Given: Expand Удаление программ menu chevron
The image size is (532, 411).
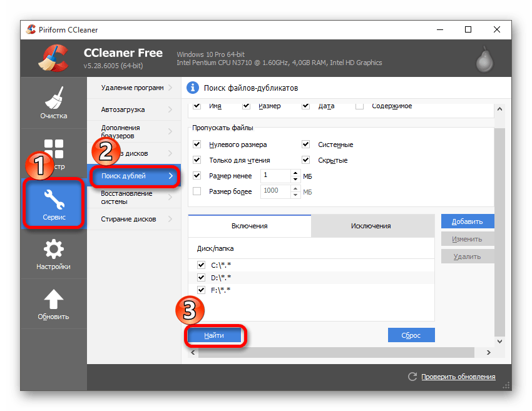Looking at the screenshot, I should coord(171,88).
